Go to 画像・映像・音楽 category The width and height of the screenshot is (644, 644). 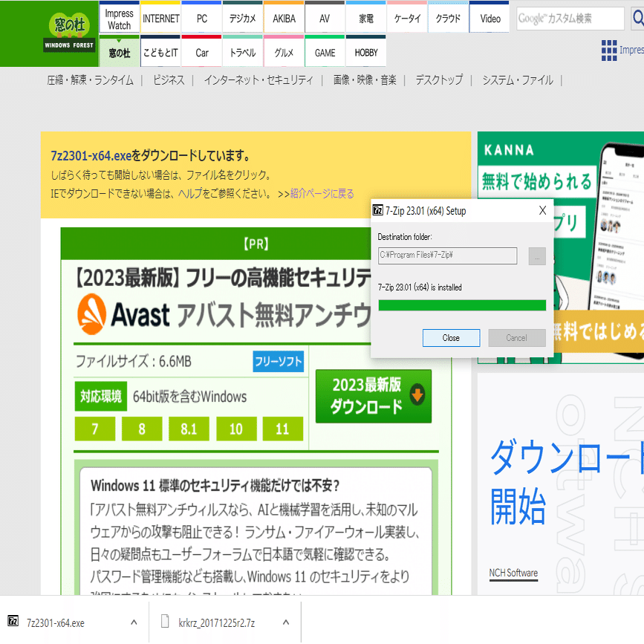[x=365, y=80]
